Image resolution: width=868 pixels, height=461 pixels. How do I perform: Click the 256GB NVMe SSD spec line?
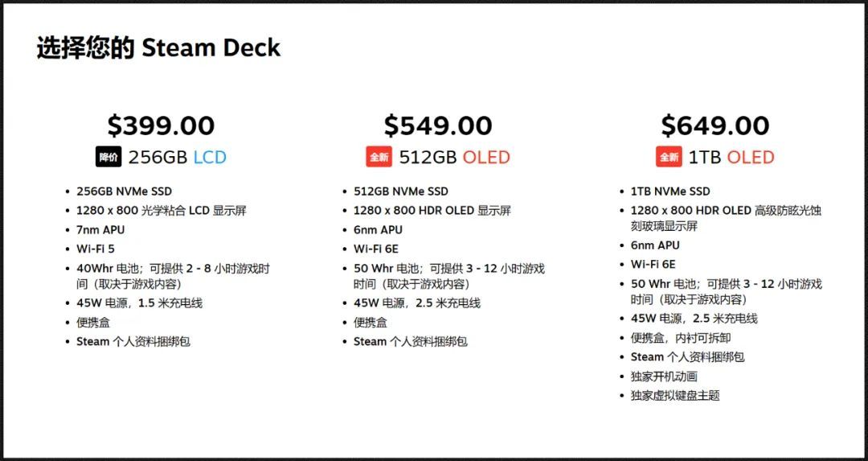pos(124,191)
